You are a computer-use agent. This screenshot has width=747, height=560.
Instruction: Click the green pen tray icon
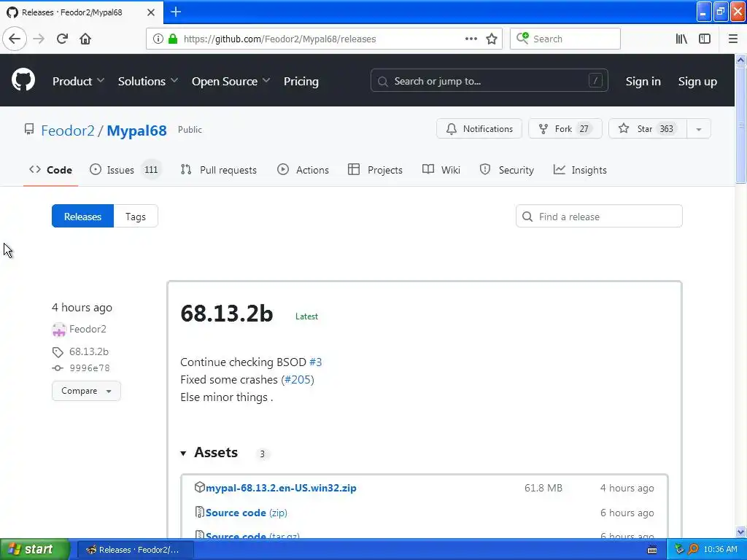coord(679,549)
